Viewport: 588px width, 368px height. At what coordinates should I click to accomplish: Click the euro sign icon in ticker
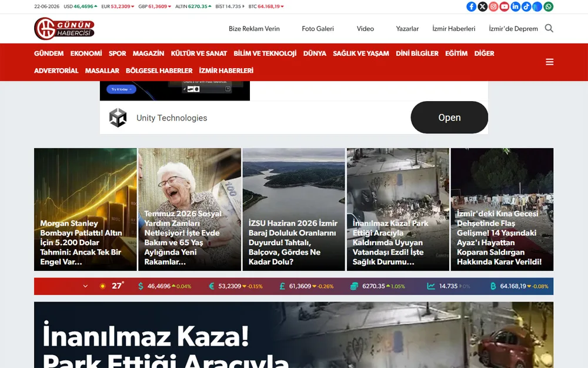pyautogui.click(x=212, y=286)
